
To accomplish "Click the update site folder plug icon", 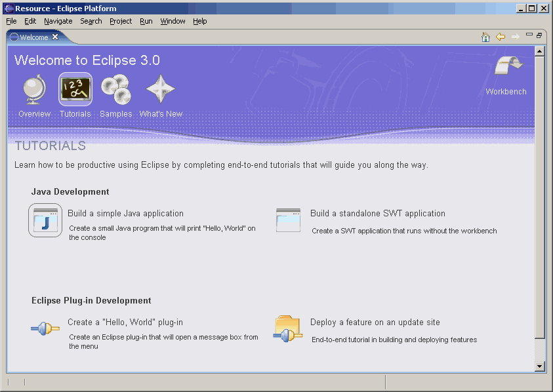I will pos(288,328).
